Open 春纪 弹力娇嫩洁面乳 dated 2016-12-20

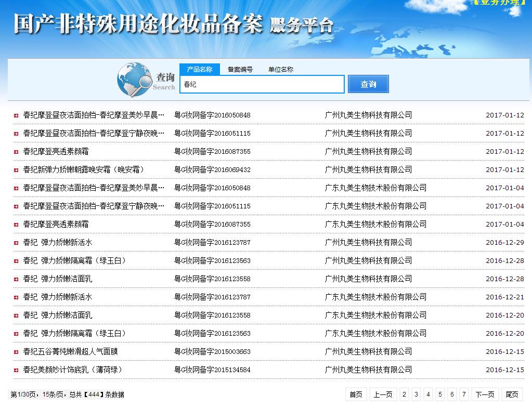click(x=58, y=315)
